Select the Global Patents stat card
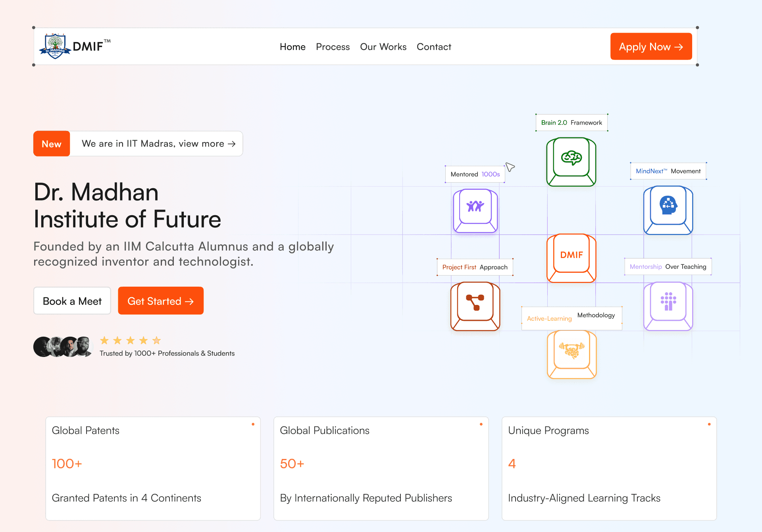762x532 pixels. click(153, 468)
